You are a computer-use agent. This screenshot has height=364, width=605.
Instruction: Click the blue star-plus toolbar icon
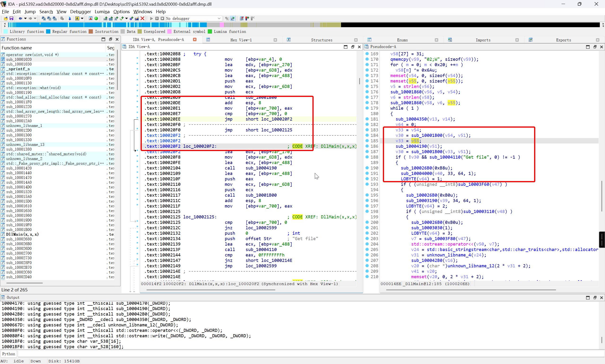[x=131, y=18]
